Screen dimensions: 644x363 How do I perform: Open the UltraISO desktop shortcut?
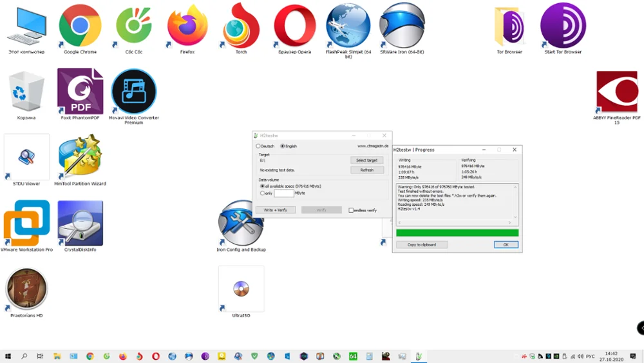[x=241, y=293]
